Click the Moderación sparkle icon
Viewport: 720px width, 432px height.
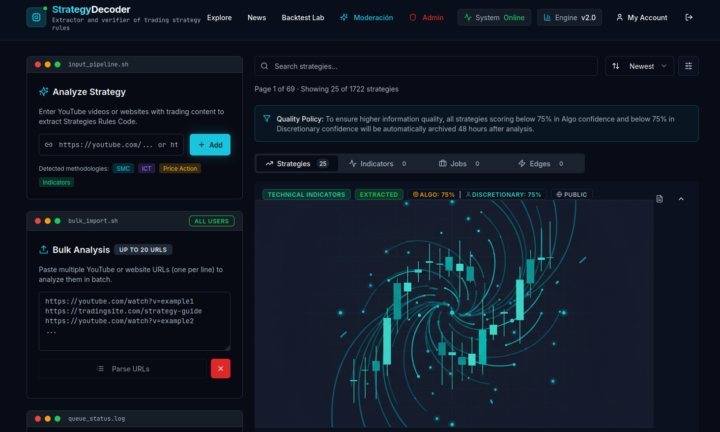(x=344, y=17)
